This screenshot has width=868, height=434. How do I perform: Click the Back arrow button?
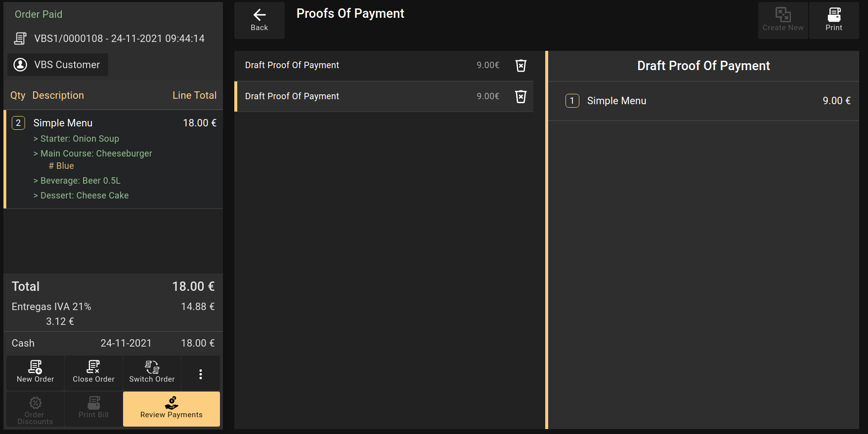(x=259, y=20)
